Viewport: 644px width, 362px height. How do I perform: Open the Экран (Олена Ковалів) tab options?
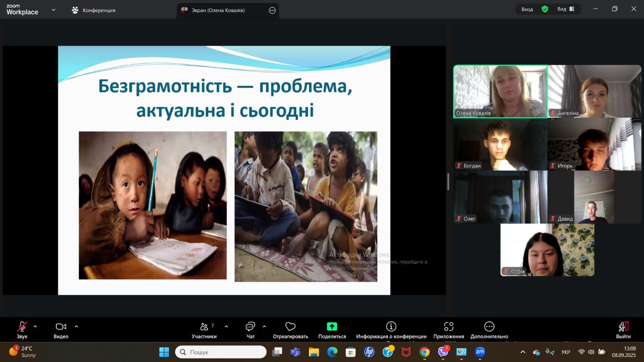click(x=272, y=10)
